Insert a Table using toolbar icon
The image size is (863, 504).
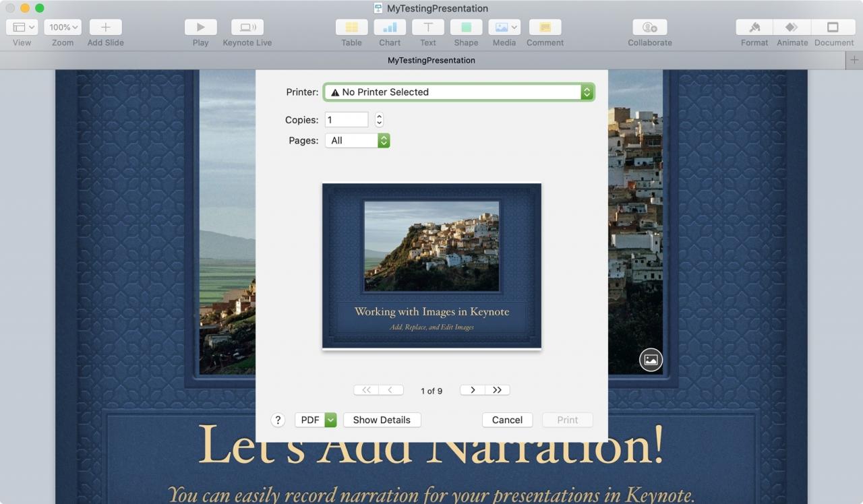pos(351,27)
